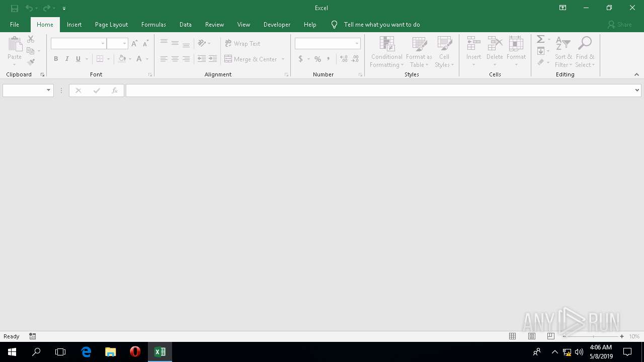Open Merge & Center dropdown arrow
Screen dimensions: 644x362
tap(283, 59)
